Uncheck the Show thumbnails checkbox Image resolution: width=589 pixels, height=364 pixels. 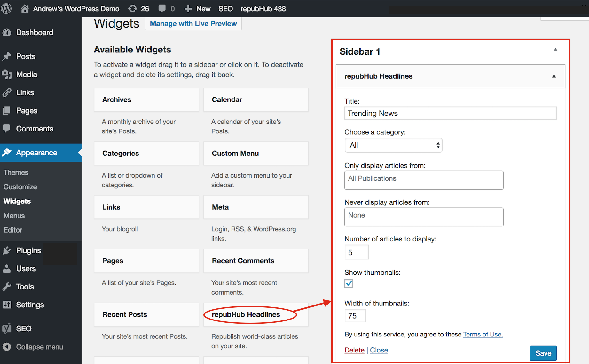(x=349, y=283)
